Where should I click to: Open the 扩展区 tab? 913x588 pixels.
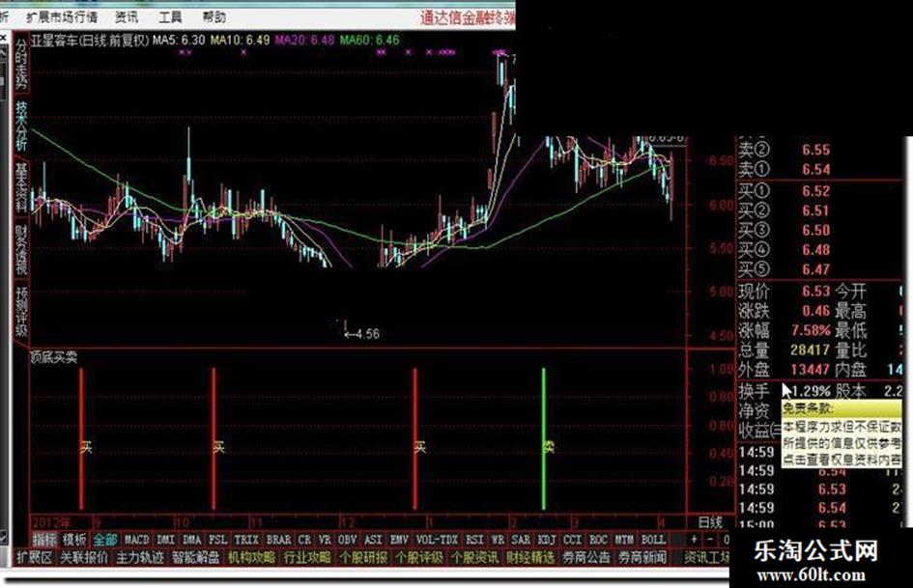(34, 558)
